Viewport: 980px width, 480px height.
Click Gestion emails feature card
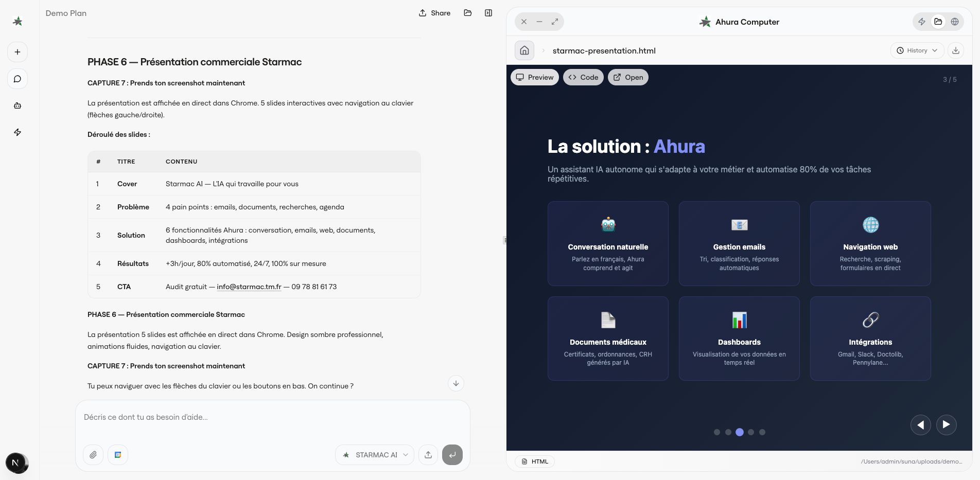pyautogui.click(x=739, y=243)
